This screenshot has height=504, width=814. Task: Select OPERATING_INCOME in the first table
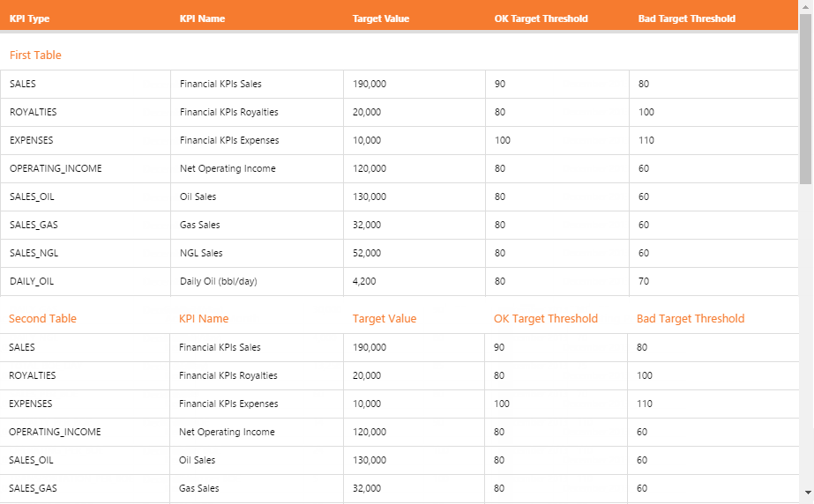click(x=56, y=169)
